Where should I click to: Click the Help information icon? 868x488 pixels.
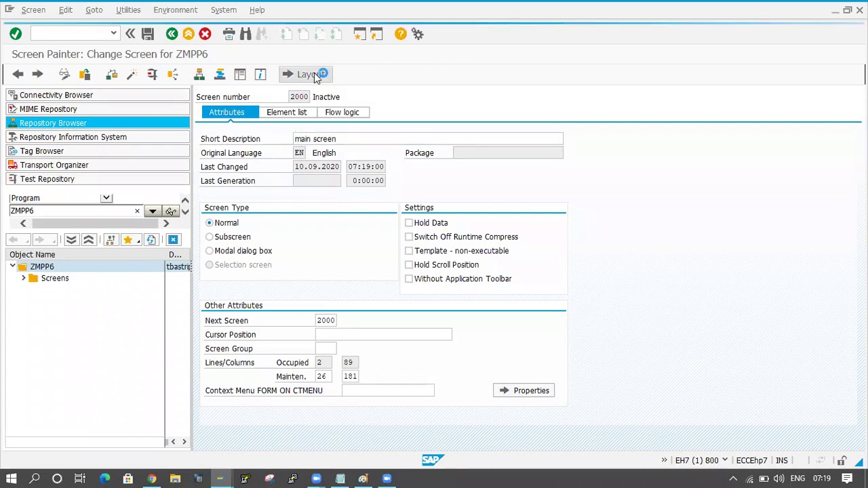tap(260, 74)
